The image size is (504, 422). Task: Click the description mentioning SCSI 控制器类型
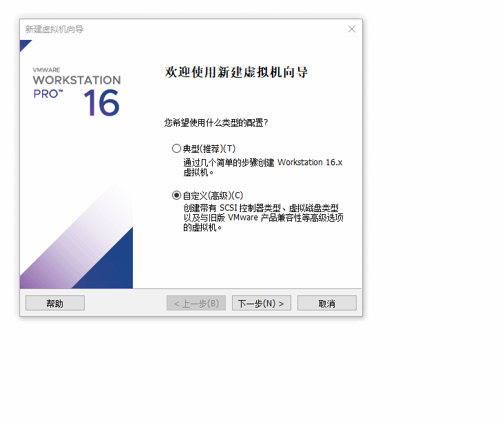263,218
